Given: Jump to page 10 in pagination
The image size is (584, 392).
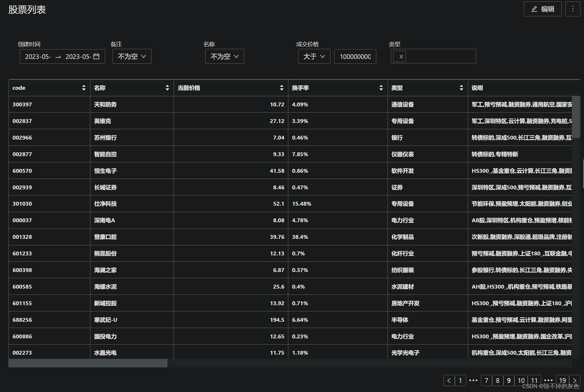Looking at the screenshot, I should pyautogui.click(x=521, y=380).
